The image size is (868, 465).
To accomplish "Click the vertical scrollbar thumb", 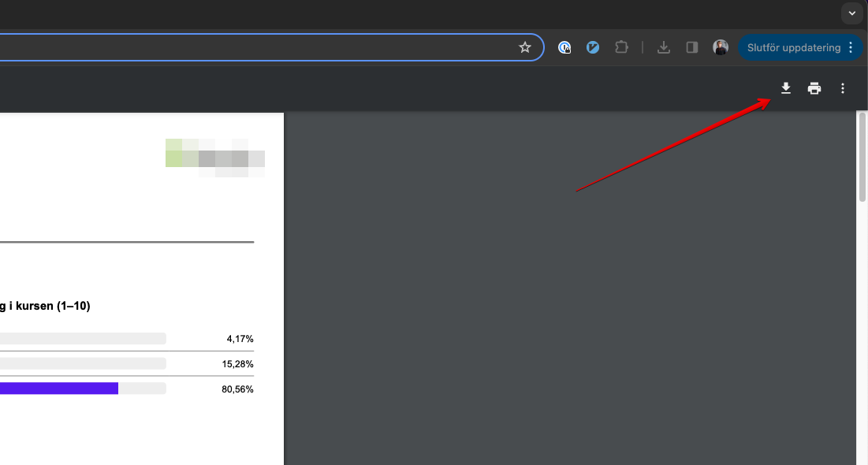I will pos(862,158).
